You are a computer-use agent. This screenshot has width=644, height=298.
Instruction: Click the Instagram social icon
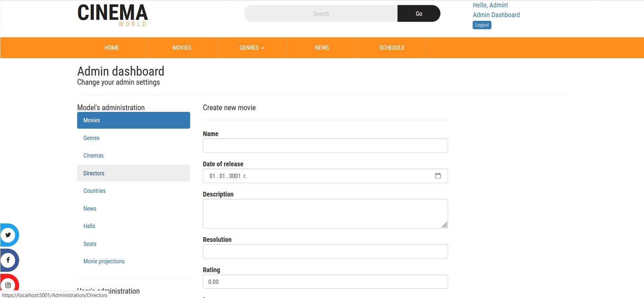[8, 285]
